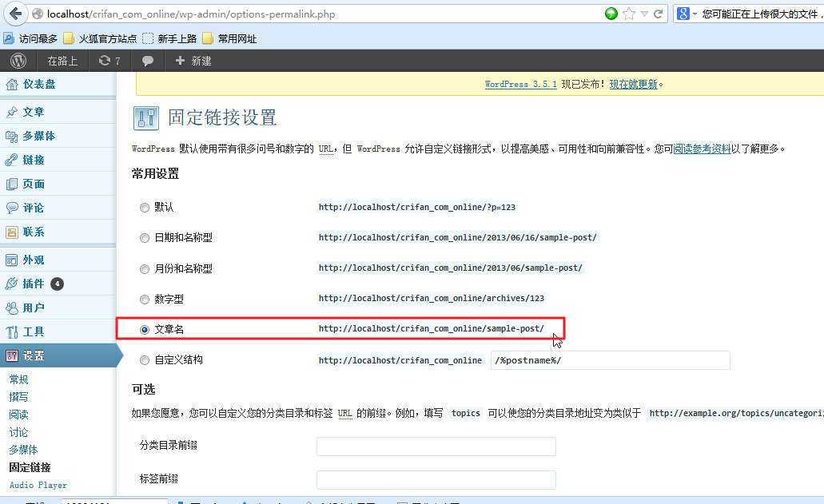
Task: Open the Google search engine selector
Action: coord(687,14)
